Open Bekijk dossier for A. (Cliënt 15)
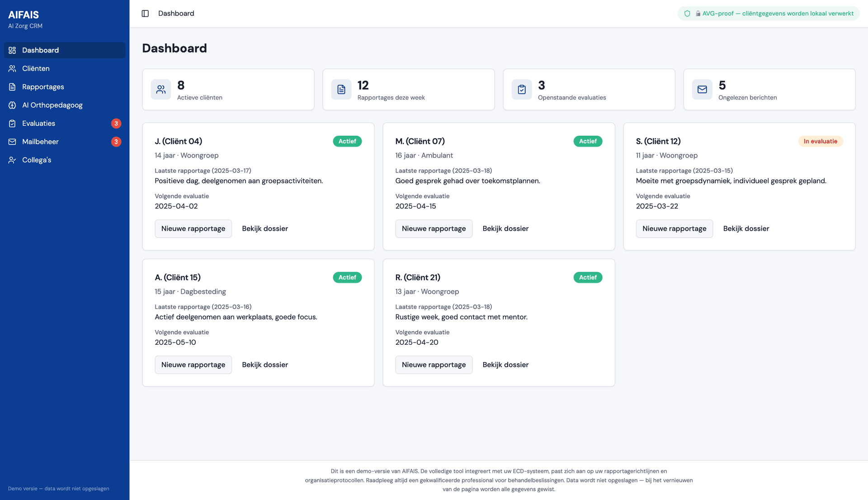868x500 pixels. (x=264, y=364)
